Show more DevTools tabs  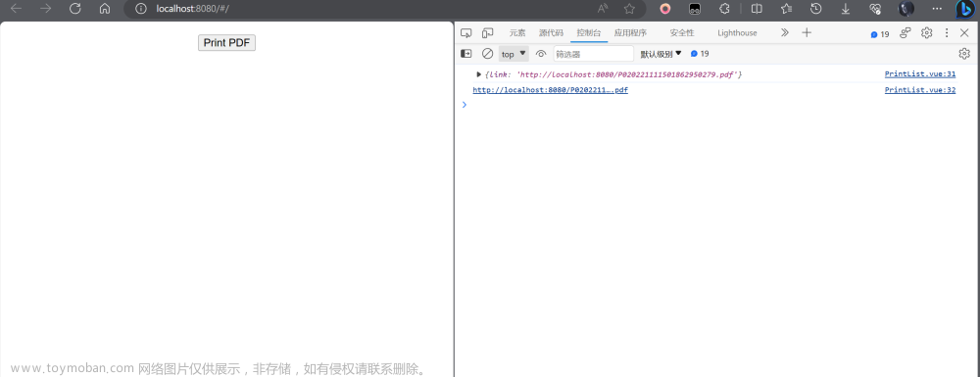pyautogui.click(x=785, y=33)
